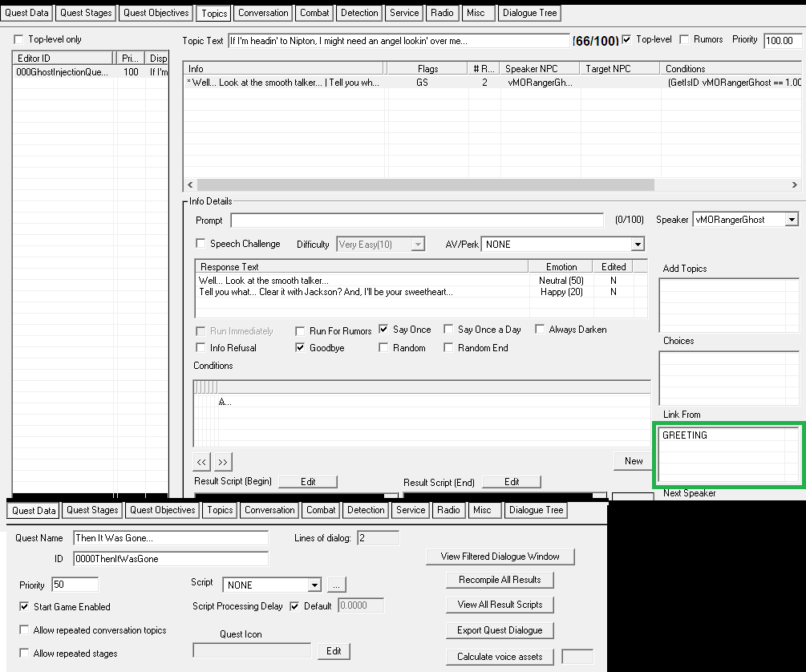Viewport: 806px width, 672px height.
Task: Select topic 000GhostInjectionQue... in list
Action: [91, 72]
